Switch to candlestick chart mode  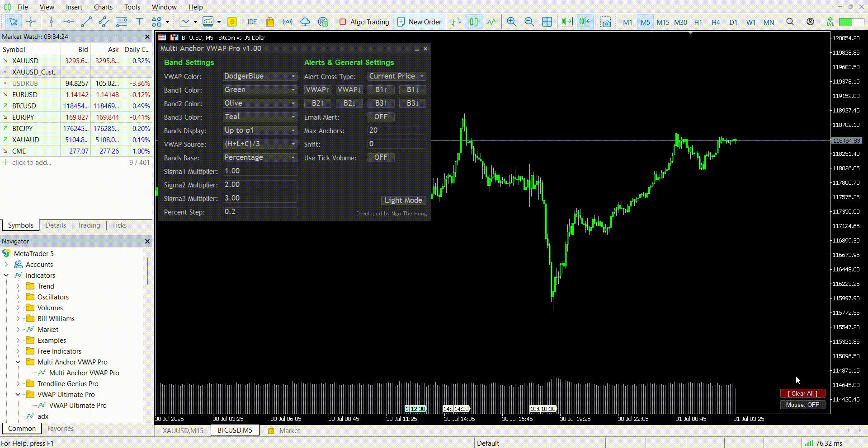click(474, 22)
